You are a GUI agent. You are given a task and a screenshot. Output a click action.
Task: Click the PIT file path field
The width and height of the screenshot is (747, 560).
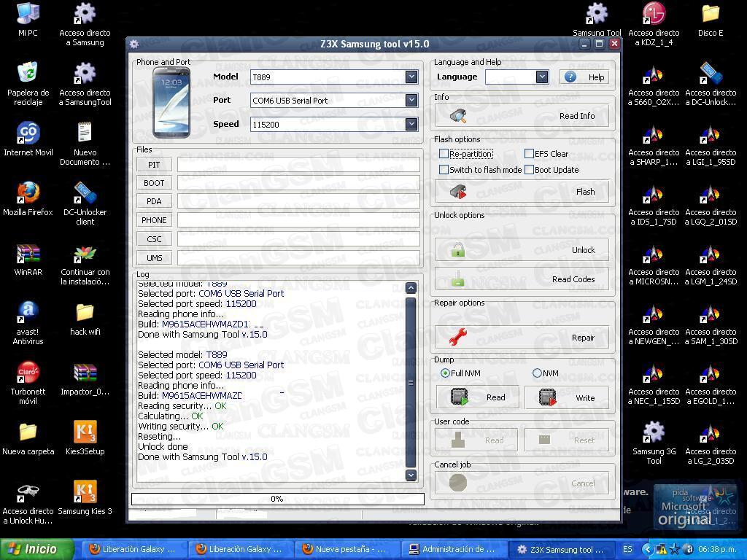click(298, 165)
